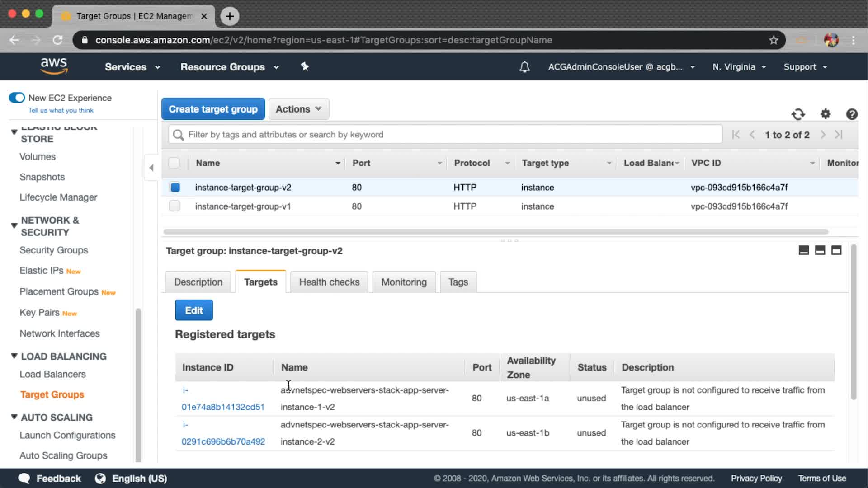Open table settings gear icon
The image size is (868, 488).
tap(826, 114)
